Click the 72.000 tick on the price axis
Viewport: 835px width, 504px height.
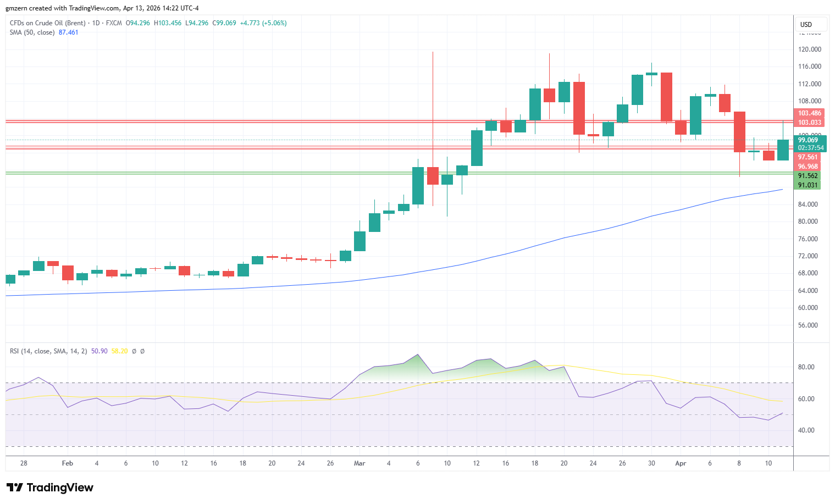tap(808, 256)
